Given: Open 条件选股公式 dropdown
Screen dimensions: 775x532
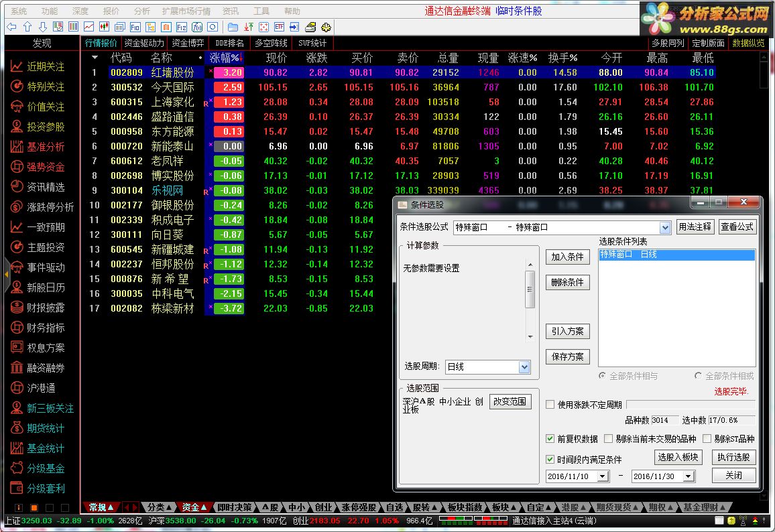Looking at the screenshot, I should tap(665, 228).
